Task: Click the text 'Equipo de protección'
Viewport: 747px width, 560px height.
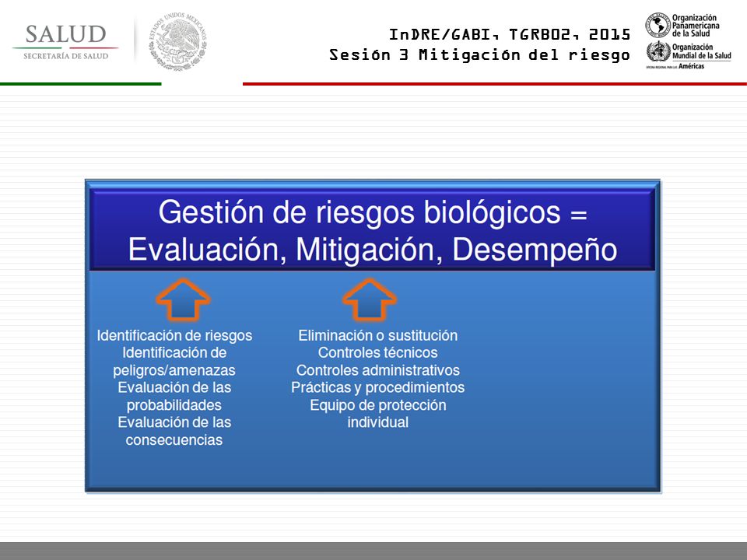Action: point(378,405)
